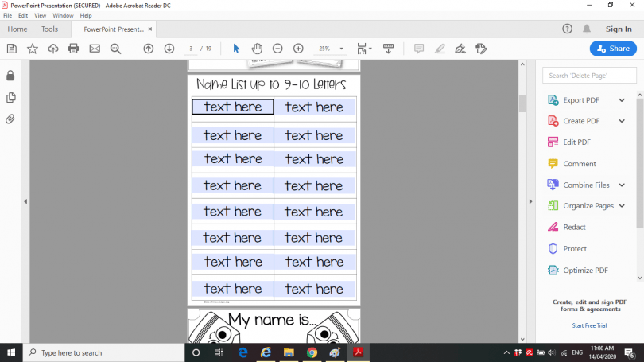The height and width of the screenshot is (362, 644).
Task: Close the PowerPoint Present... document tab
Action: tap(150, 29)
